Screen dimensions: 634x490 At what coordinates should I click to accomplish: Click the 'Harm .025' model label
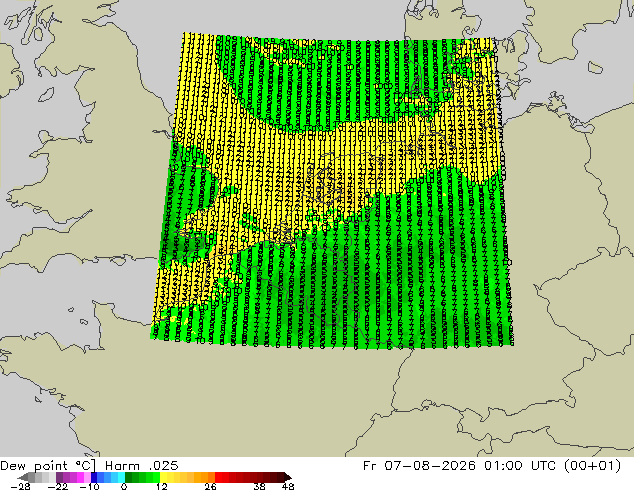point(142,466)
